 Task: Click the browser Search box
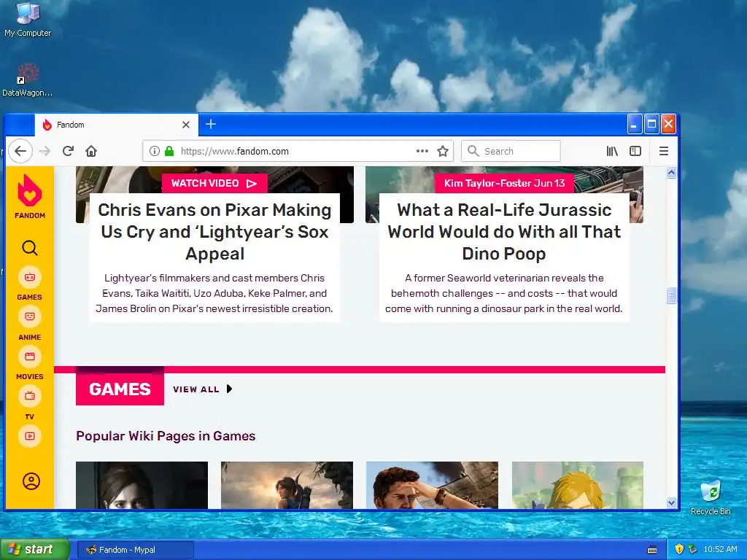pos(511,151)
